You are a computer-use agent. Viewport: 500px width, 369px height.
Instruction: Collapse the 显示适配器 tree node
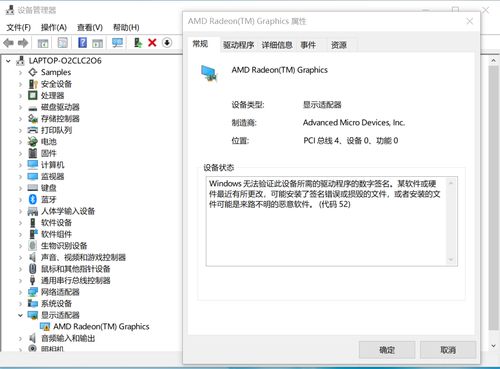click(x=20, y=315)
